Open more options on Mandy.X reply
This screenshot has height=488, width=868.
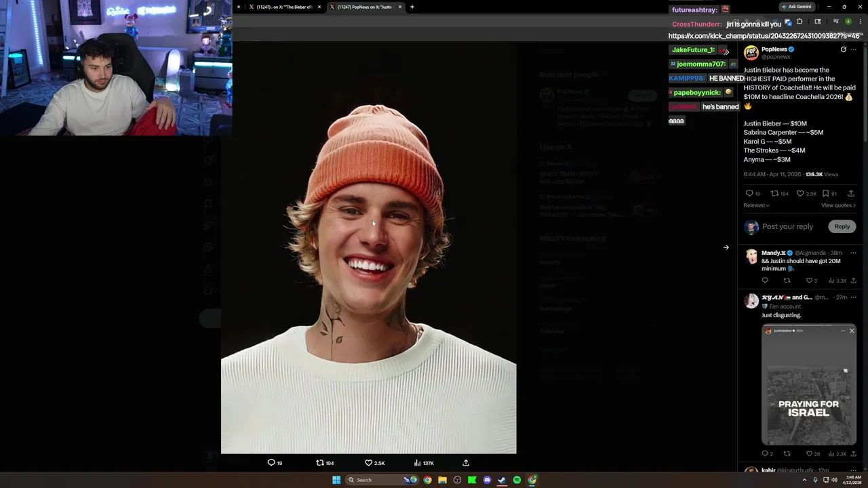[853, 253]
